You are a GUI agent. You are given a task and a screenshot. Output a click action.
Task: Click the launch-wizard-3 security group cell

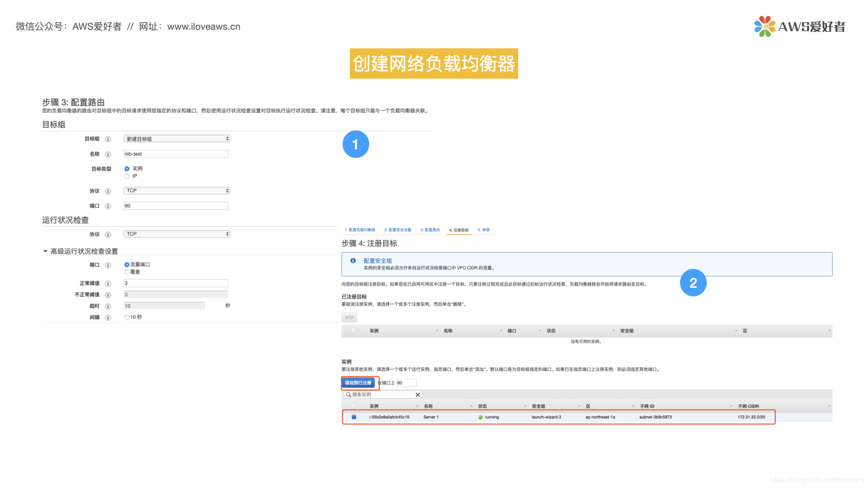tap(546, 417)
